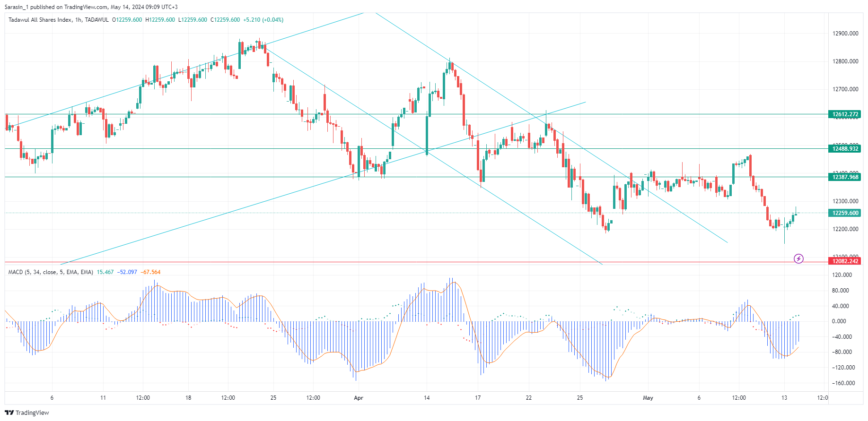Click the Apr label on time axis
This screenshot has height=421, width=868.
(359, 398)
